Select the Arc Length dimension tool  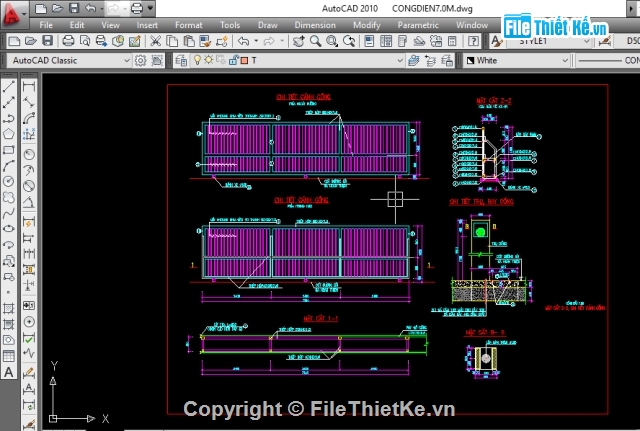coord(29,118)
